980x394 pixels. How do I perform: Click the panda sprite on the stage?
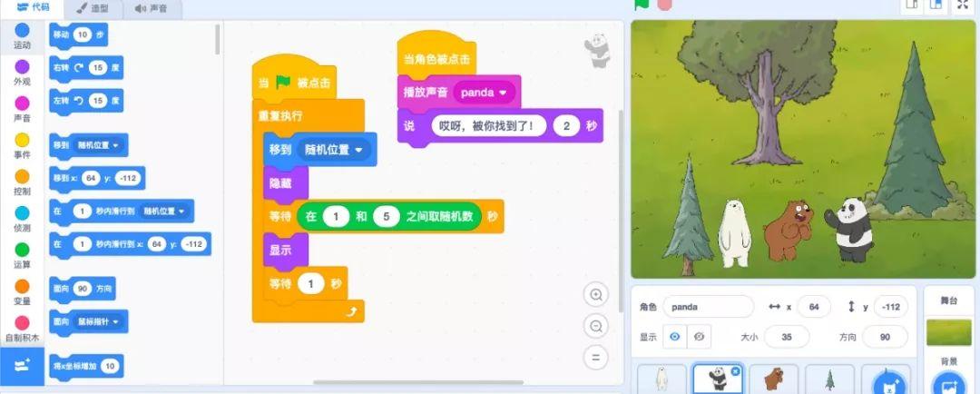pyautogui.click(x=851, y=229)
